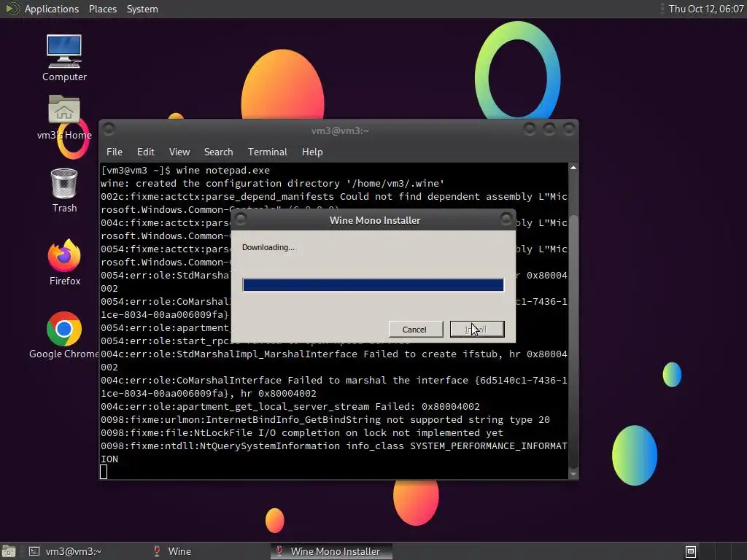Click the line about '/home/vm3/.wine' directory
This screenshot has height=560, width=747.
click(x=273, y=183)
